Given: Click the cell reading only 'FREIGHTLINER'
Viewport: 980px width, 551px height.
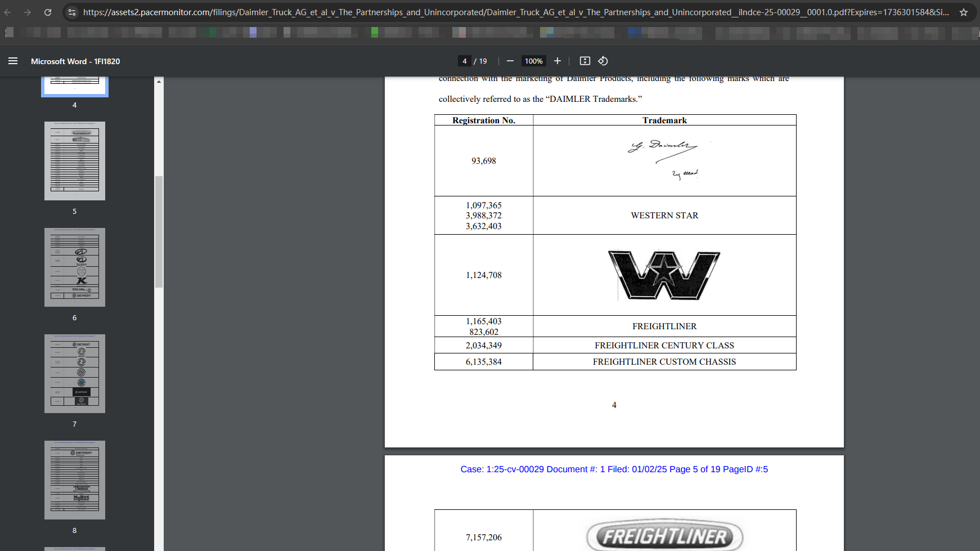Looking at the screenshot, I should [x=665, y=326].
